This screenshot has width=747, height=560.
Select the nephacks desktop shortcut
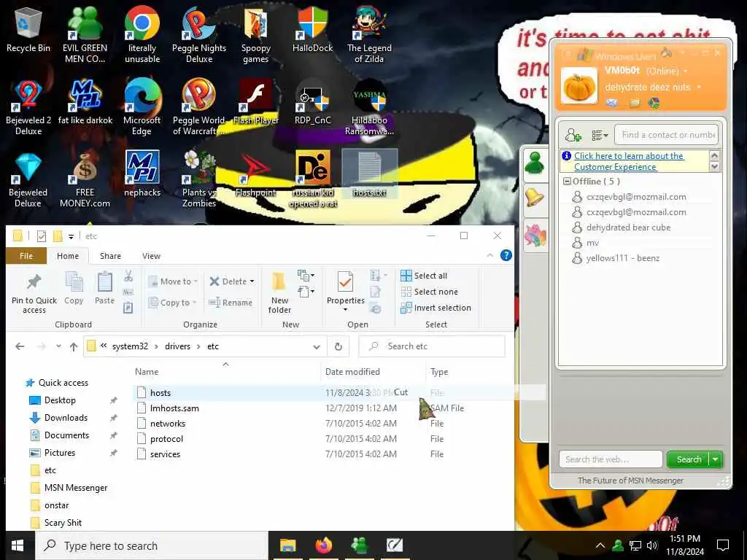(x=142, y=174)
